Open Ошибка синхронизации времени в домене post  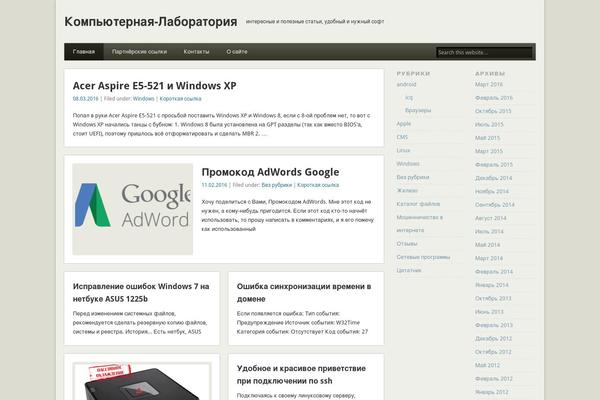[304, 292]
